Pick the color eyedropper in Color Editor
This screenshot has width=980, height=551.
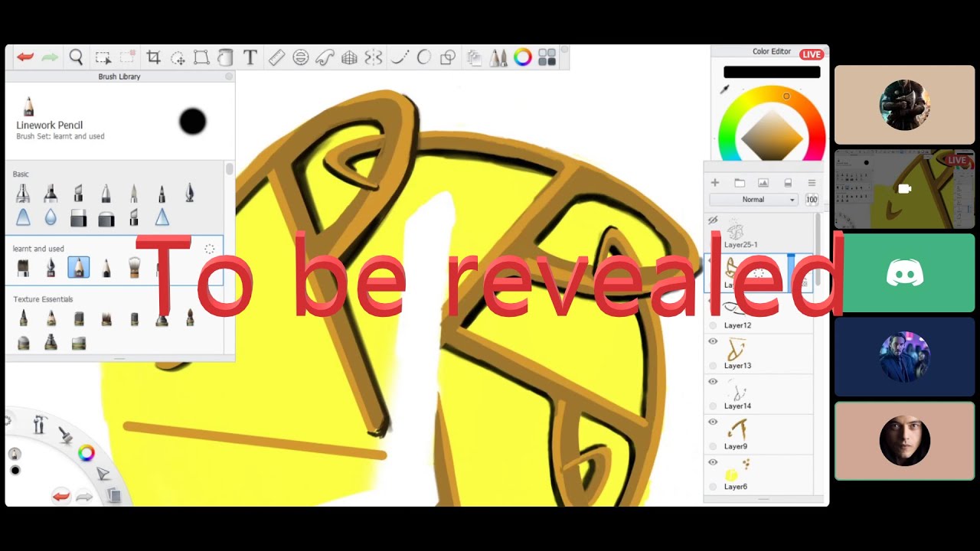[x=724, y=90]
